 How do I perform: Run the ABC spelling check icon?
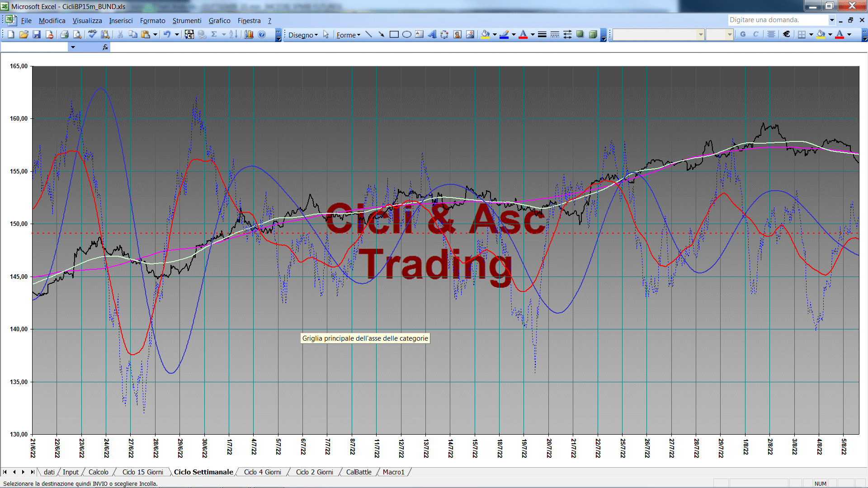[92, 34]
